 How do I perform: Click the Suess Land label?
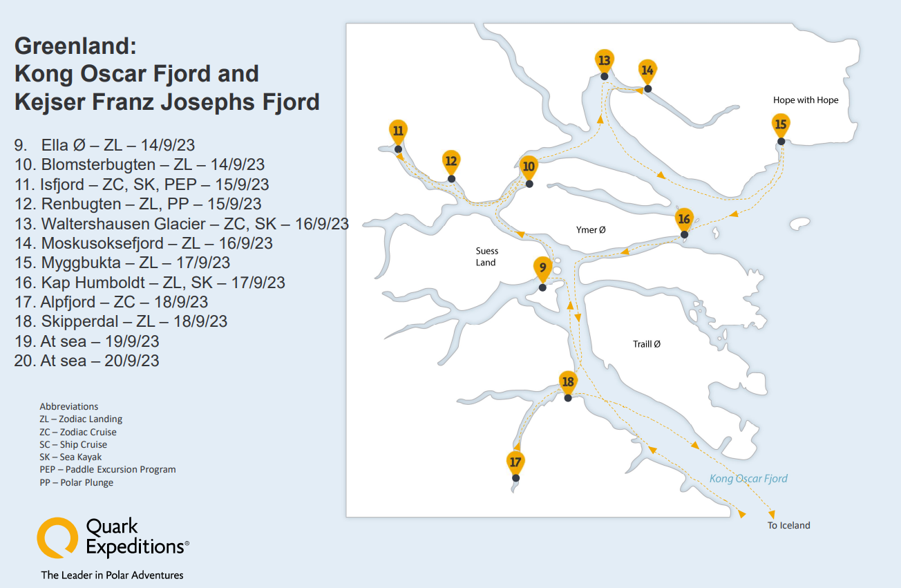486,256
